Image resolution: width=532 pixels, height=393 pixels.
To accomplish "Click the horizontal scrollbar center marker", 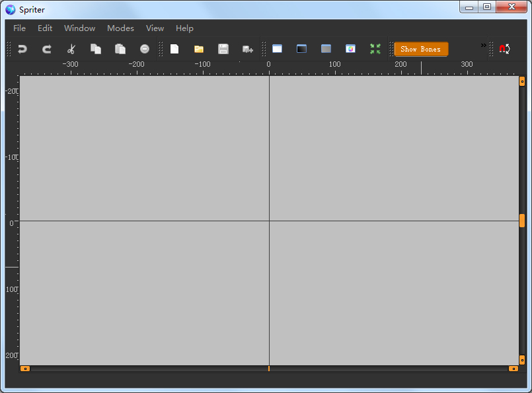I will [x=269, y=368].
